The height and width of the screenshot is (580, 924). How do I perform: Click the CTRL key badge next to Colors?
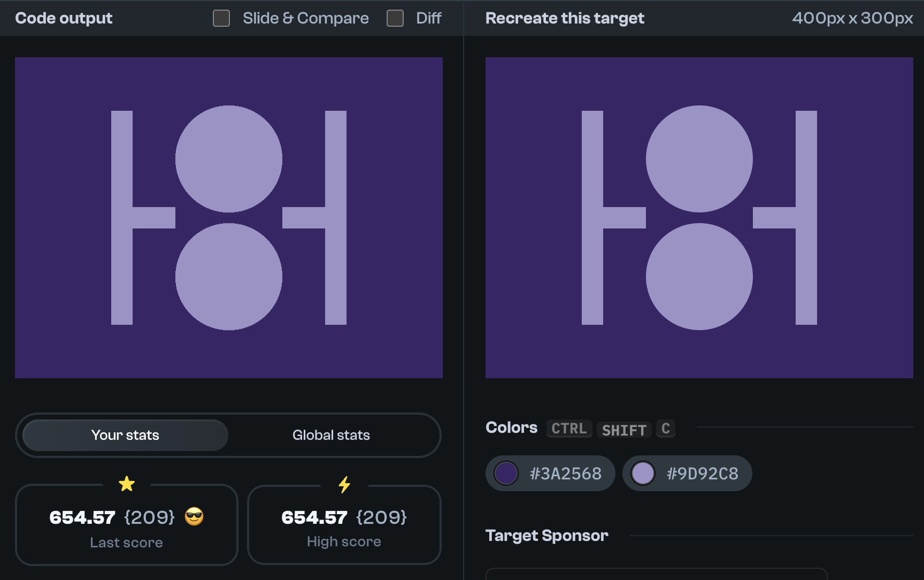[x=569, y=428]
